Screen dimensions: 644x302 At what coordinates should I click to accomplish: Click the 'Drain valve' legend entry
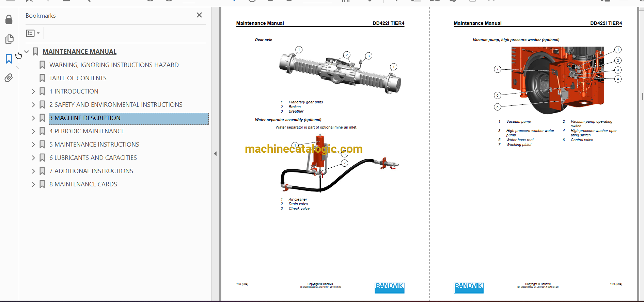click(x=298, y=204)
